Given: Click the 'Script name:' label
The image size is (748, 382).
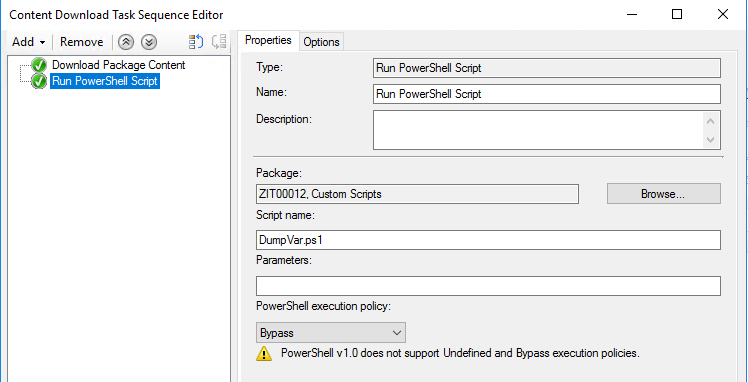Looking at the screenshot, I should coord(286,215).
